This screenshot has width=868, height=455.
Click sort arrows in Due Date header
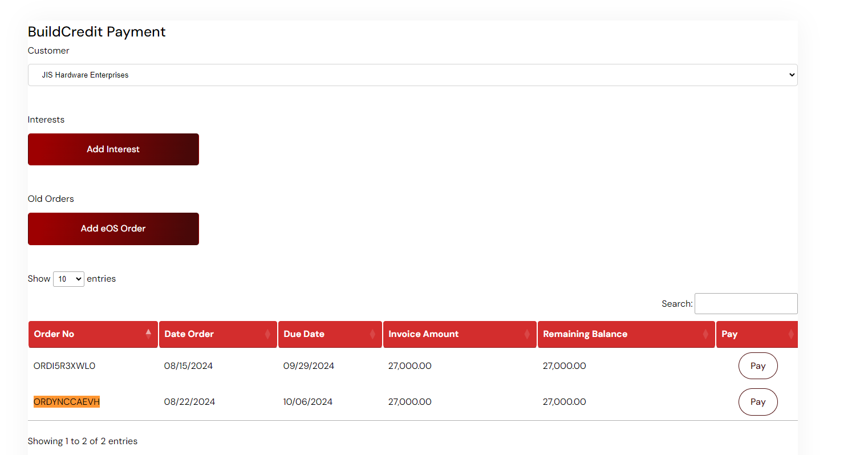372,334
